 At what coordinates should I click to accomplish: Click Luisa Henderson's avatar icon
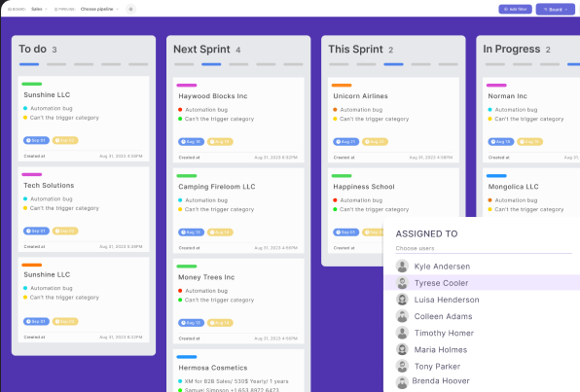coord(402,300)
